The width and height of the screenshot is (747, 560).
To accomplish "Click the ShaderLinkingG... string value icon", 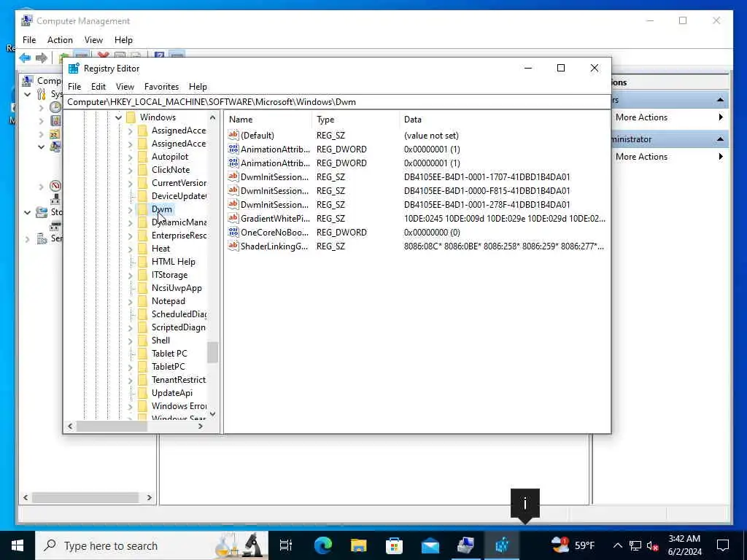I will pos(233,246).
